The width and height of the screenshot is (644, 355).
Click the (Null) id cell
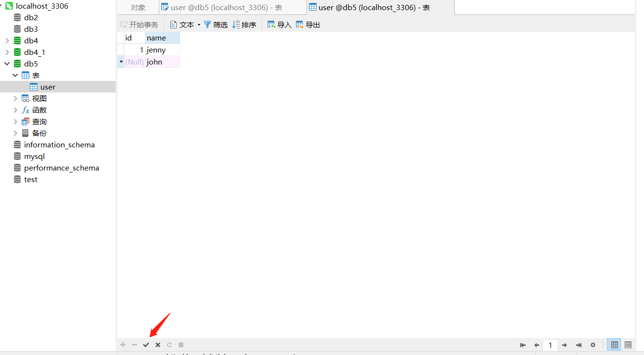(135, 62)
